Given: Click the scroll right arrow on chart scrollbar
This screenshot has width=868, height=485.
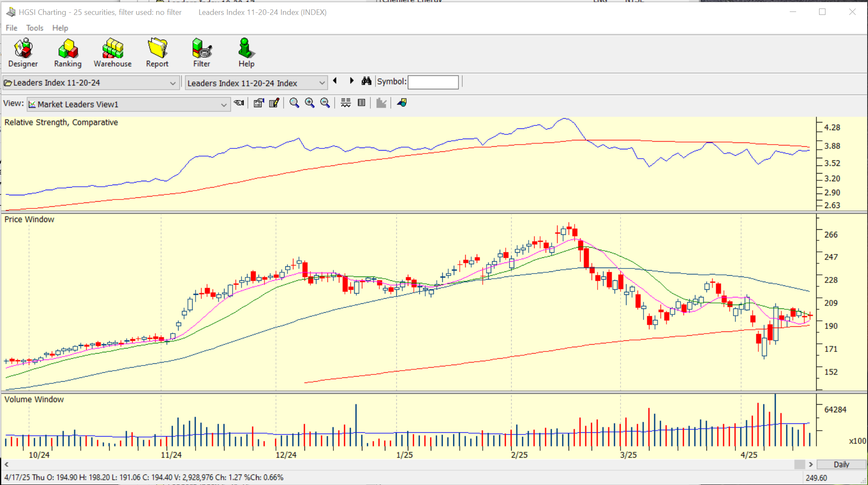Looking at the screenshot, I should coord(811,465).
